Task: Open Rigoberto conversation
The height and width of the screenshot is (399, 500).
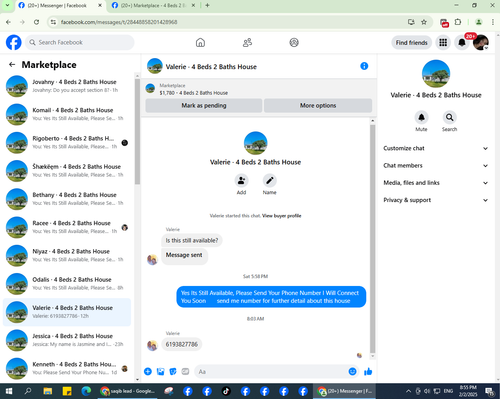Action: pos(67,142)
